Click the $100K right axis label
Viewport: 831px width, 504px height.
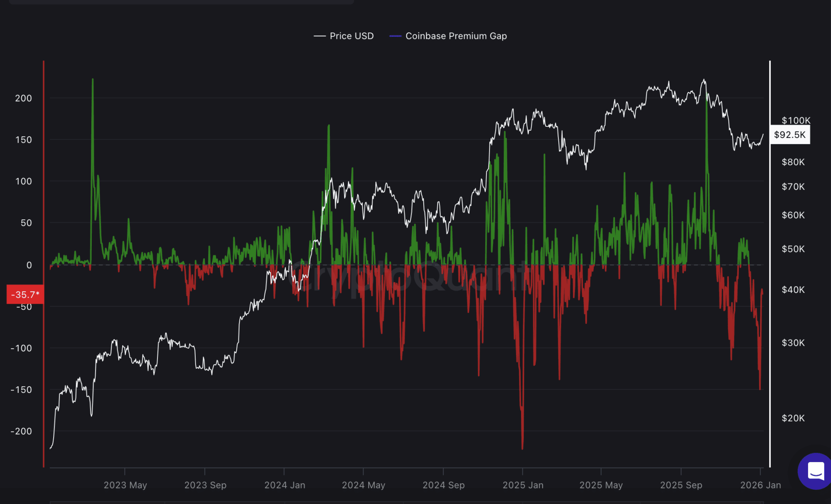pos(796,120)
